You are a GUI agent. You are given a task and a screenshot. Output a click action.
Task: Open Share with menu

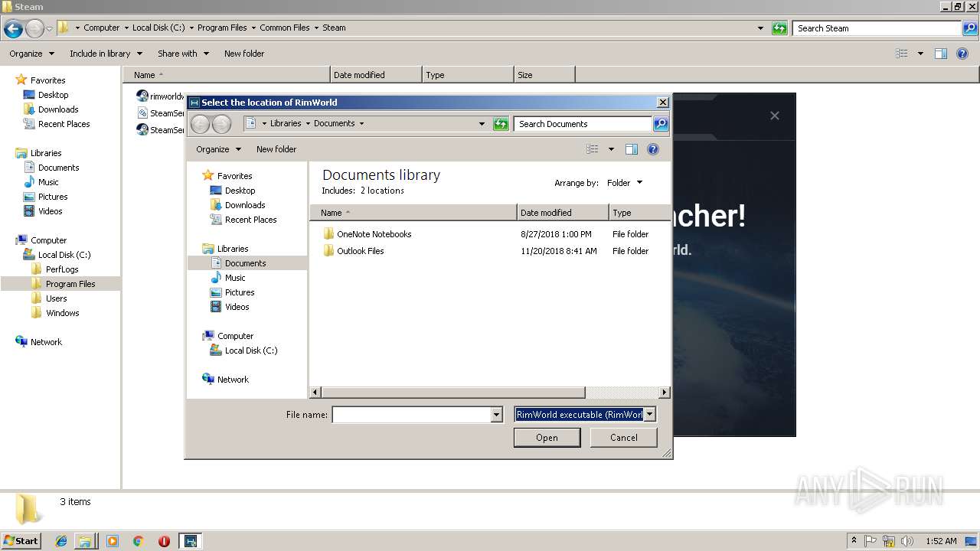[184, 54]
